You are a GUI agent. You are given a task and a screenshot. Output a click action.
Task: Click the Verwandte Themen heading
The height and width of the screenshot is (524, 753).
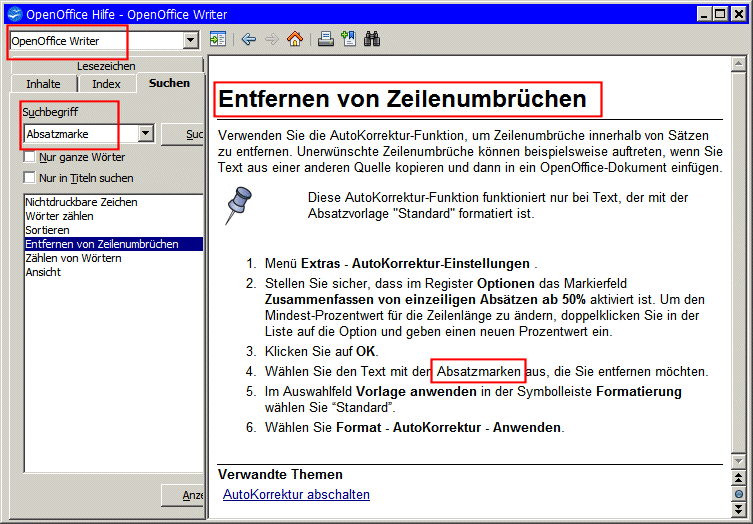(x=280, y=475)
